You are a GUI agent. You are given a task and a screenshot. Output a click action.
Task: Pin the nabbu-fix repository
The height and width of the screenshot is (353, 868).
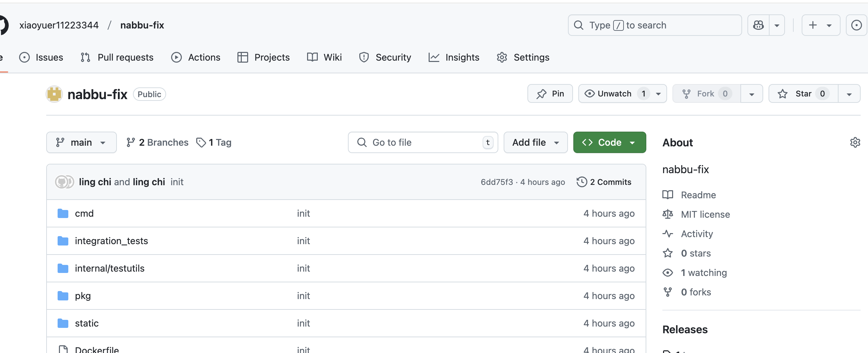[x=550, y=94]
